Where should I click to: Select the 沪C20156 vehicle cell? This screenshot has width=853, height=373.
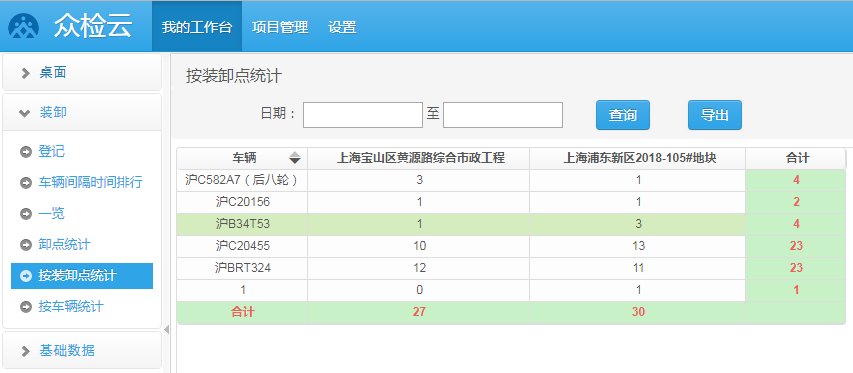[x=242, y=202]
